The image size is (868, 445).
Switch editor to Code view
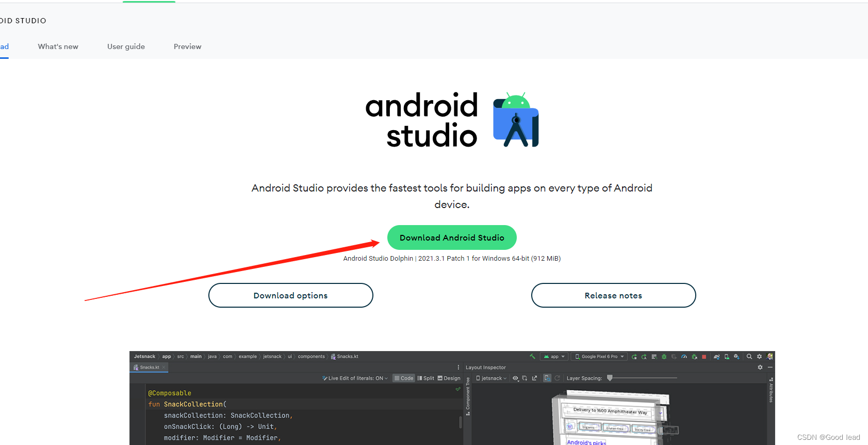[404, 378]
